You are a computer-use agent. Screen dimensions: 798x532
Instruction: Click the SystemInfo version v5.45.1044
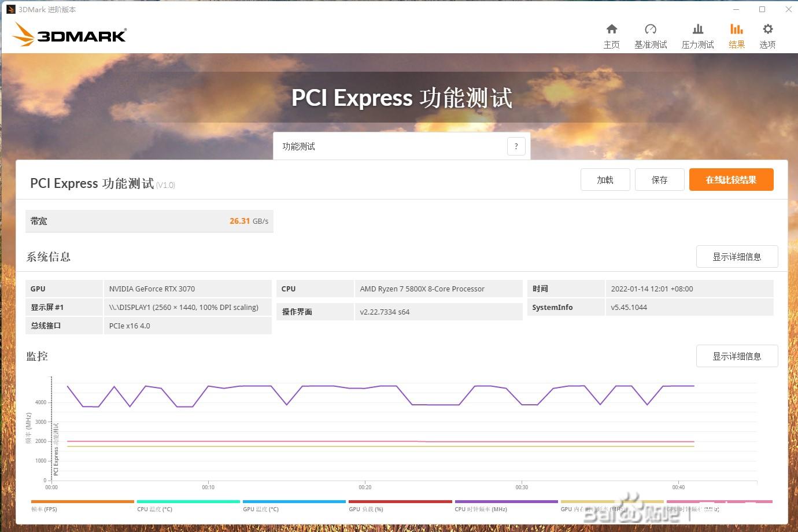pyautogui.click(x=629, y=307)
